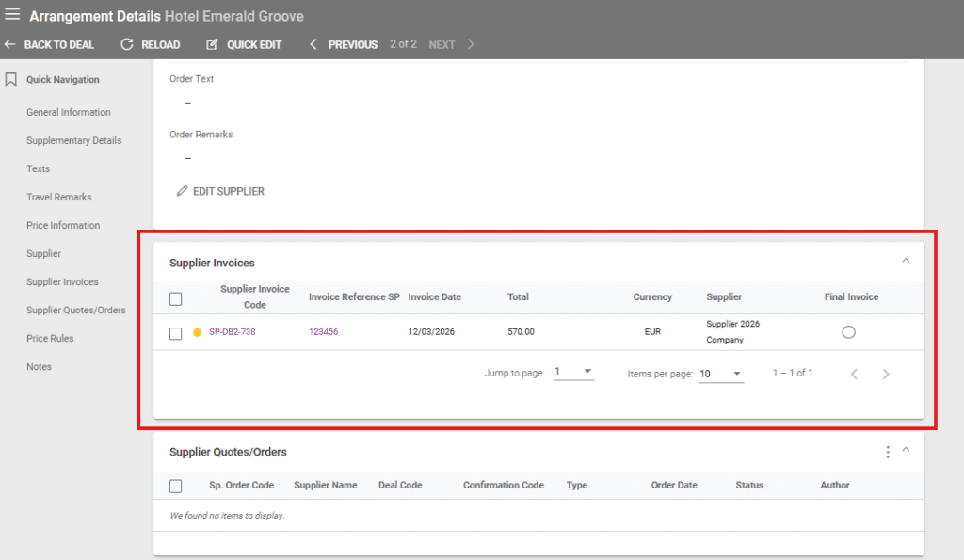
Task: Check the SP-DB2-738 invoice row checkbox
Action: [175, 332]
